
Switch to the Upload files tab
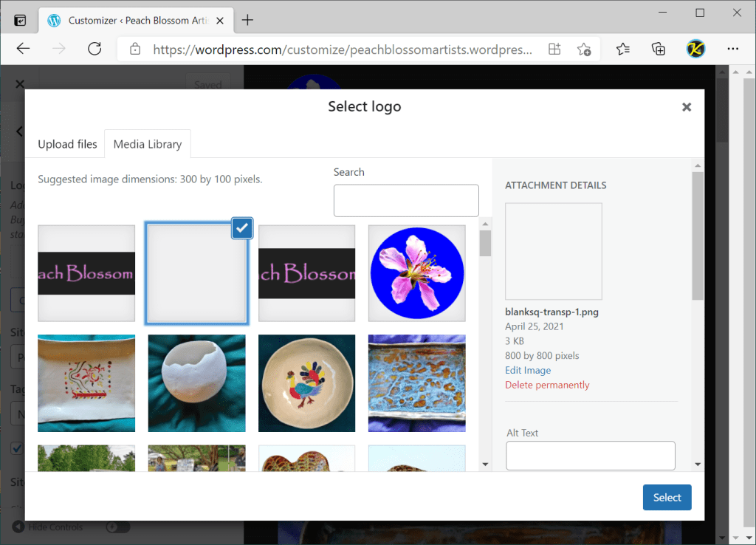(67, 144)
